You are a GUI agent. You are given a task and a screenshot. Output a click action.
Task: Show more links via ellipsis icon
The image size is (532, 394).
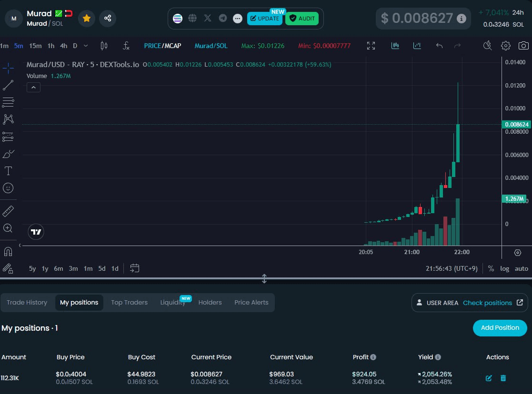tap(238, 18)
